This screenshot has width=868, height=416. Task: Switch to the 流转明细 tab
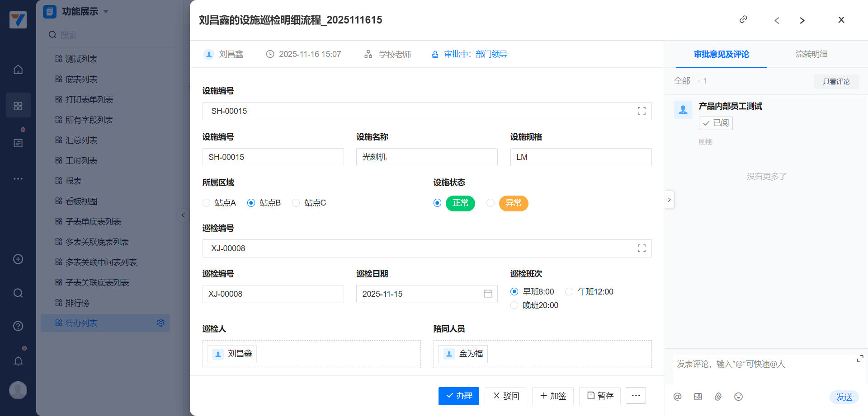point(811,54)
